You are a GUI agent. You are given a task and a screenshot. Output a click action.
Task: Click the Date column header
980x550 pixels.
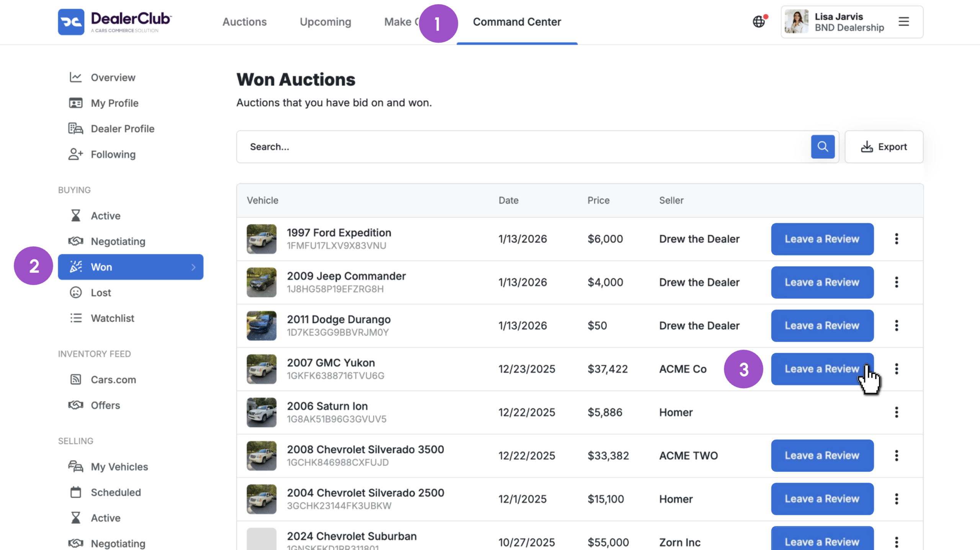pyautogui.click(x=508, y=200)
